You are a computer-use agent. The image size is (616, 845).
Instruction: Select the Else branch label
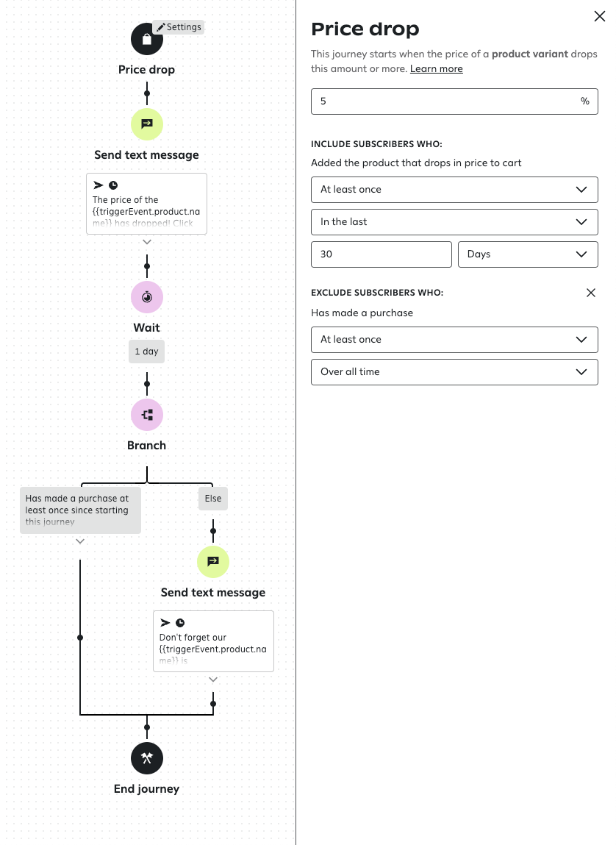[x=212, y=498]
